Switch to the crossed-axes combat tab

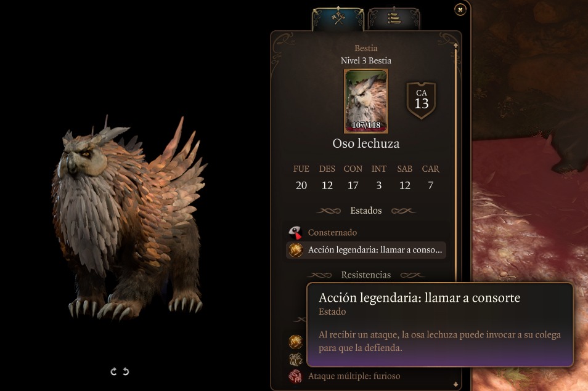[338, 18]
